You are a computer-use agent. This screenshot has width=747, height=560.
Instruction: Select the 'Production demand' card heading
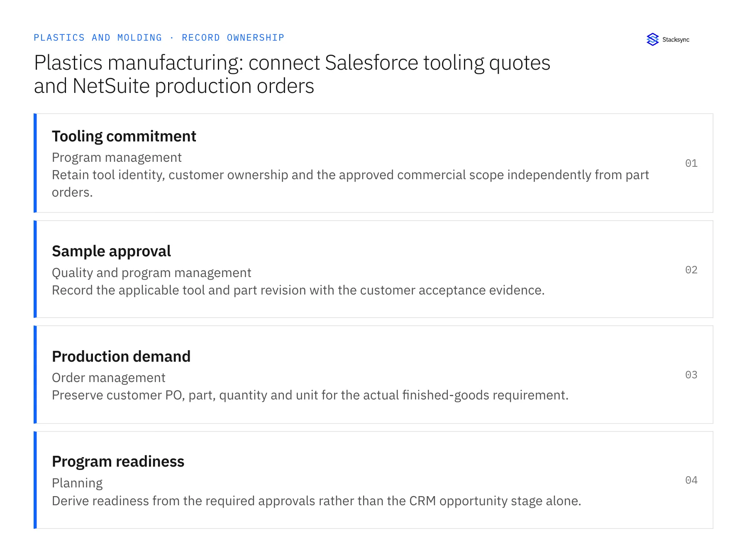pos(121,357)
